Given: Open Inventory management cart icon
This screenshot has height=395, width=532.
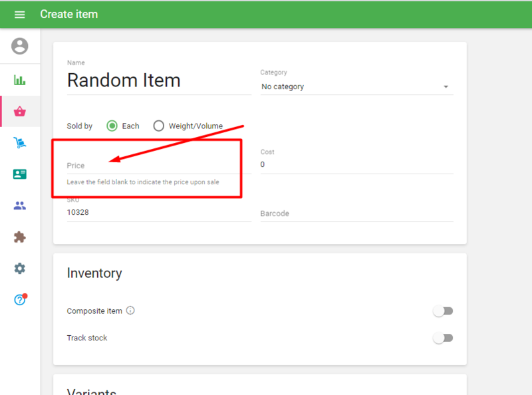Looking at the screenshot, I should click(20, 142).
